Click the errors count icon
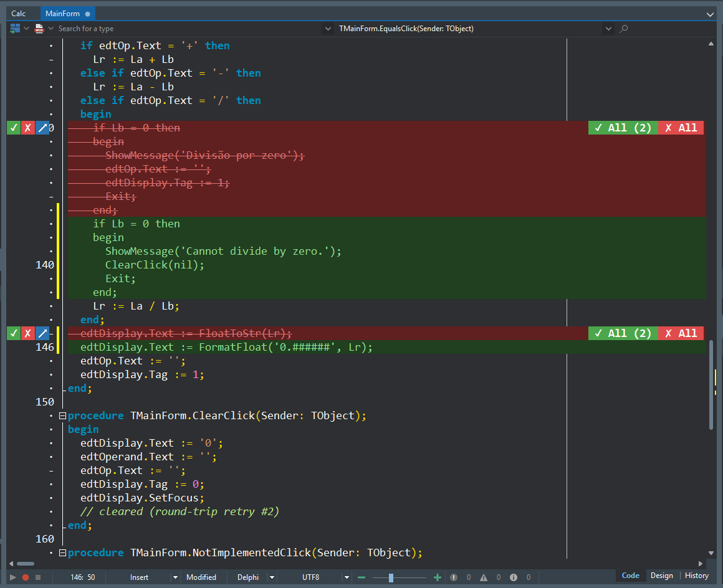The width and height of the screenshot is (723, 588). (454, 577)
